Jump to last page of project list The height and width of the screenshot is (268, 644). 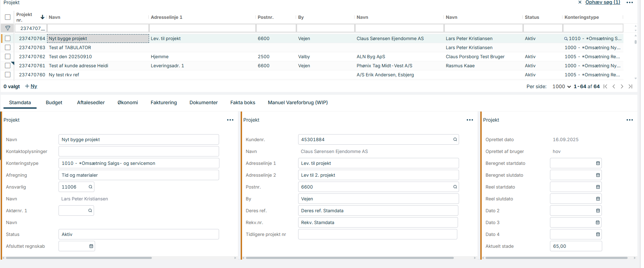[x=630, y=86]
